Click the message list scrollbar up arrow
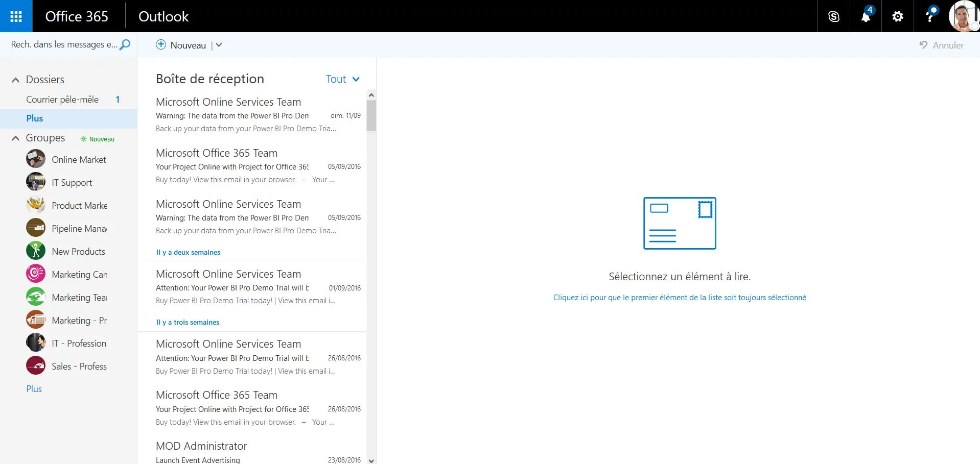This screenshot has width=980, height=464. 371,95
